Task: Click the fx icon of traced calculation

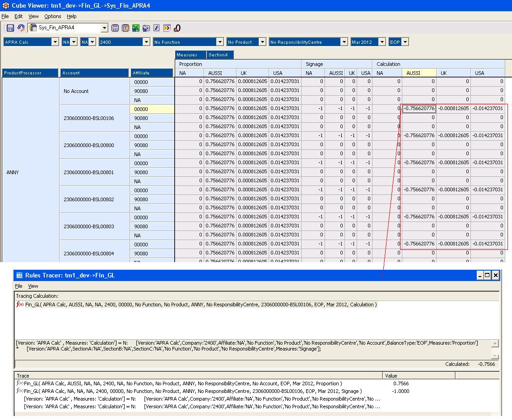Action: click(x=20, y=305)
